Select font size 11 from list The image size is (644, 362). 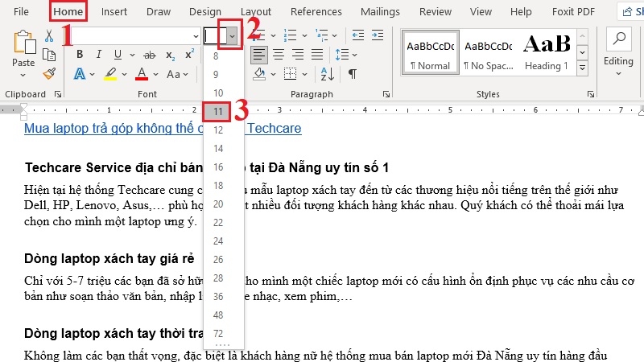[217, 112]
